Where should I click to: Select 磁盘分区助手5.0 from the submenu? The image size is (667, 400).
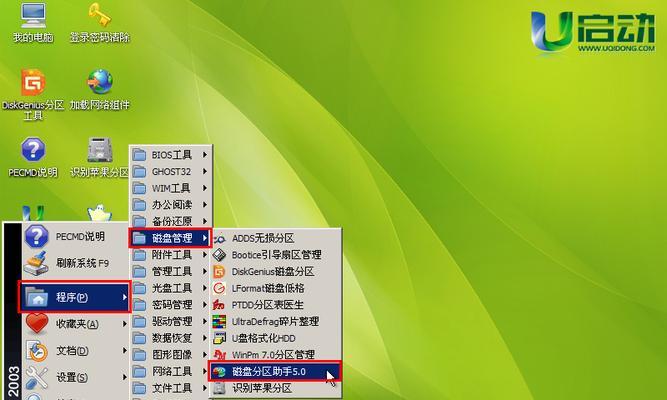pos(270,371)
